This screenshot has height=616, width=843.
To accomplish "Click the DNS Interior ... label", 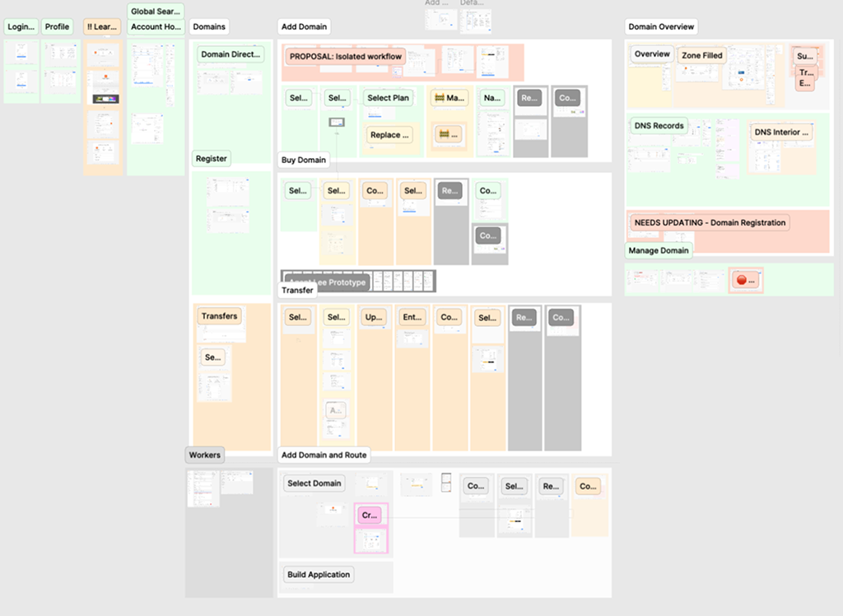I will [781, 133].
